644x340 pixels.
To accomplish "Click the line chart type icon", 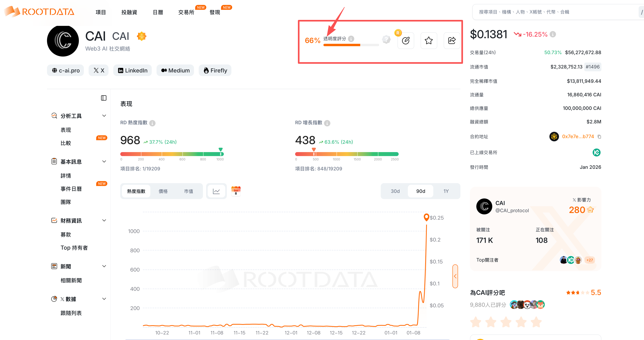I will coord(216,191).
